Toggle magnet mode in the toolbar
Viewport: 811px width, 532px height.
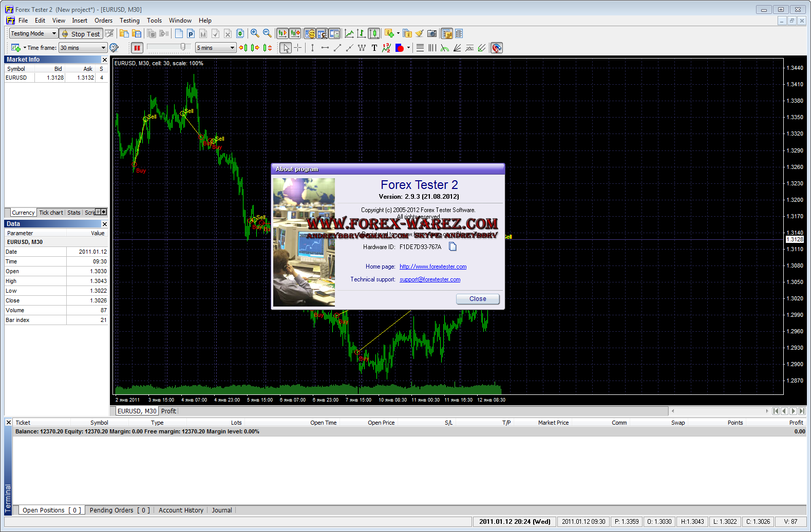496,48
